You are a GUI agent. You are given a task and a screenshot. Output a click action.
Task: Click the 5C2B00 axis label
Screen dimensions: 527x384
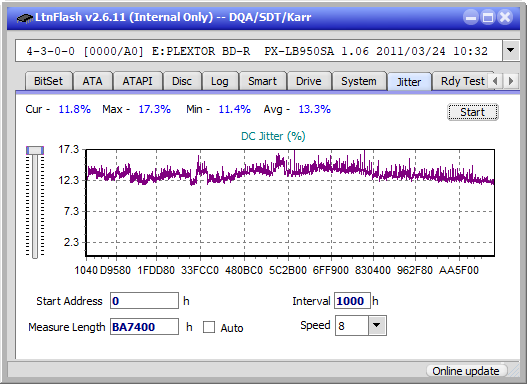click(288, 270)
